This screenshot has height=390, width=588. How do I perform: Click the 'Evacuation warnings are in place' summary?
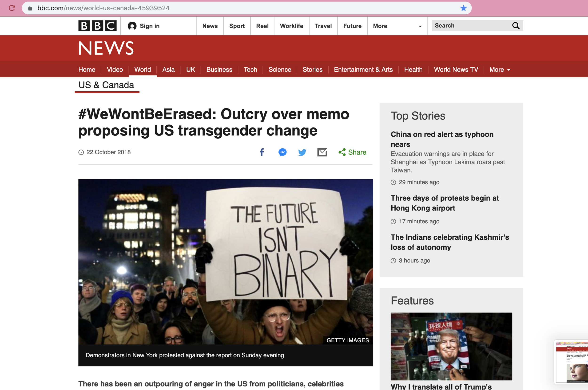click(x=448, y=162)
